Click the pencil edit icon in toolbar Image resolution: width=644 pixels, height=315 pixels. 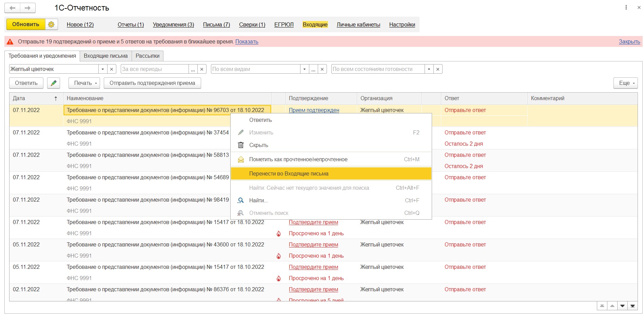(x=54, y=83)
